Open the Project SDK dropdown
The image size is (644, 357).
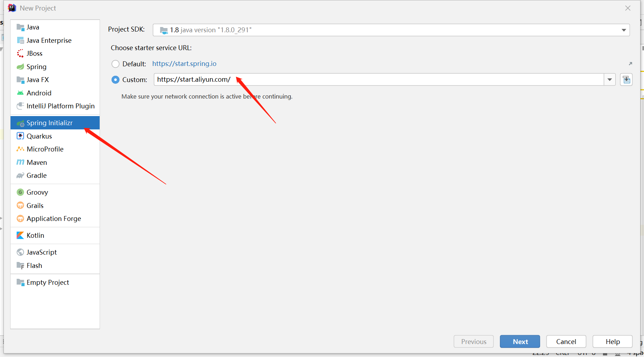point(624,30)
